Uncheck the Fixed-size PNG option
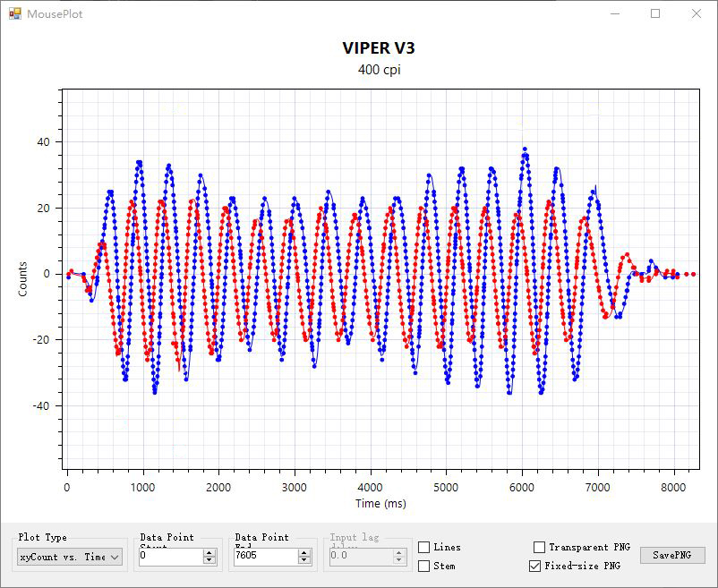718x588 pixels. tap(535, 566)
